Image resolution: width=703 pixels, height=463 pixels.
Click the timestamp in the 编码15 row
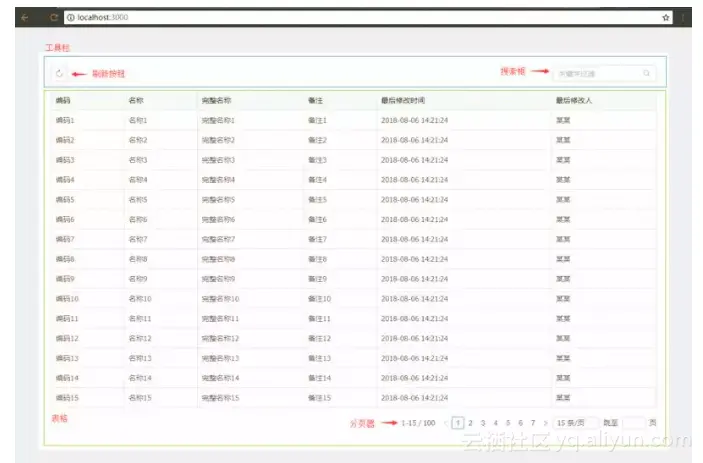pyautogui.click(x=414, y=398)
